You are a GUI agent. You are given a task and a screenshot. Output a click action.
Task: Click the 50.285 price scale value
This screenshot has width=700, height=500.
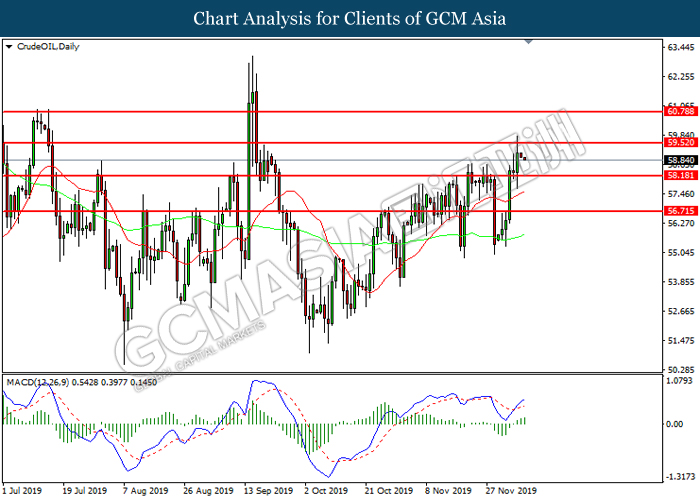pos(681,370)
